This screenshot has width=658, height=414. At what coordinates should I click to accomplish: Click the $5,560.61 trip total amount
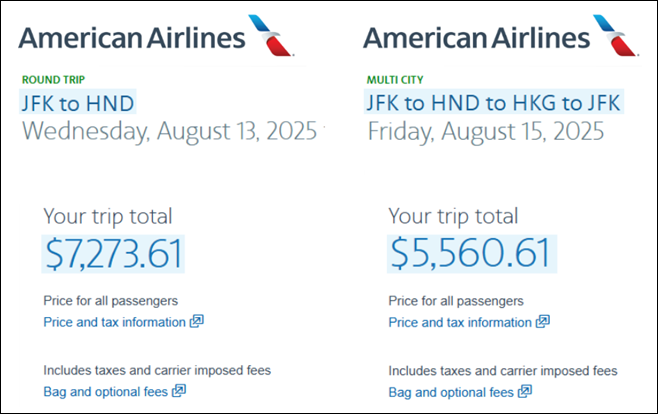(x=469, y=253)
